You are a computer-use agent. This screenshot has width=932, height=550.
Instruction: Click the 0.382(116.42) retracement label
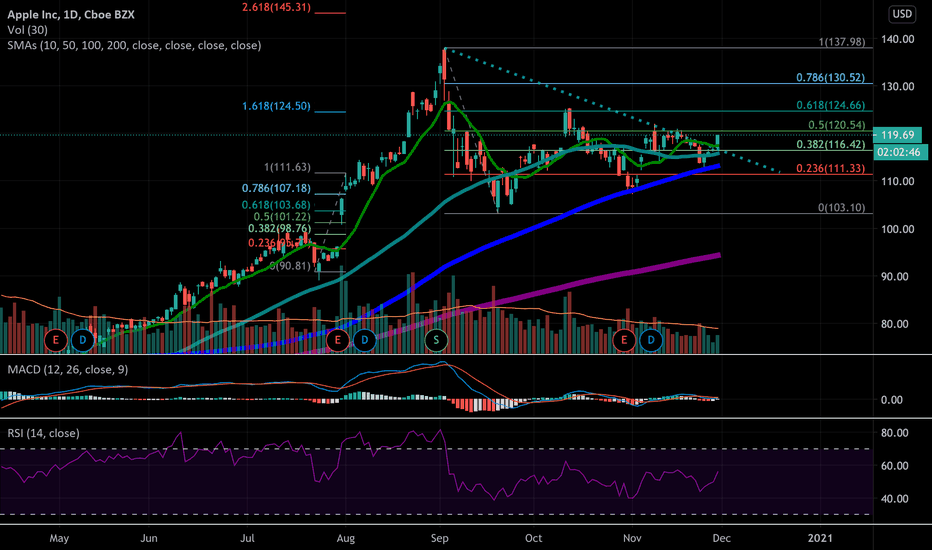click(x=830, y=144)
